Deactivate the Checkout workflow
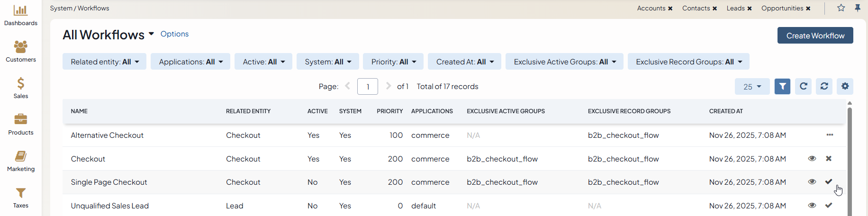868x216 pixels. (829, 159)
